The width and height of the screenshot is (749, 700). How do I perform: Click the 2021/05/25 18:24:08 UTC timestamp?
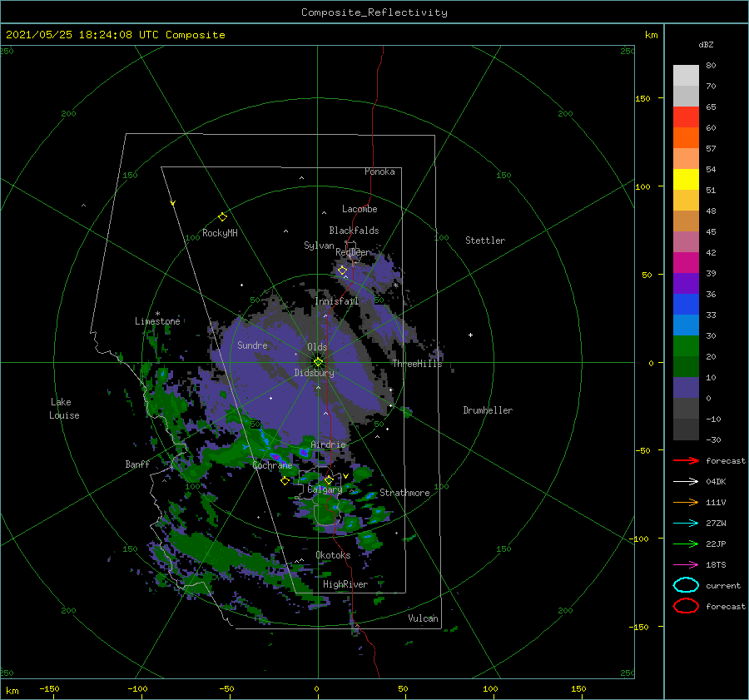[x=82, y=35]
